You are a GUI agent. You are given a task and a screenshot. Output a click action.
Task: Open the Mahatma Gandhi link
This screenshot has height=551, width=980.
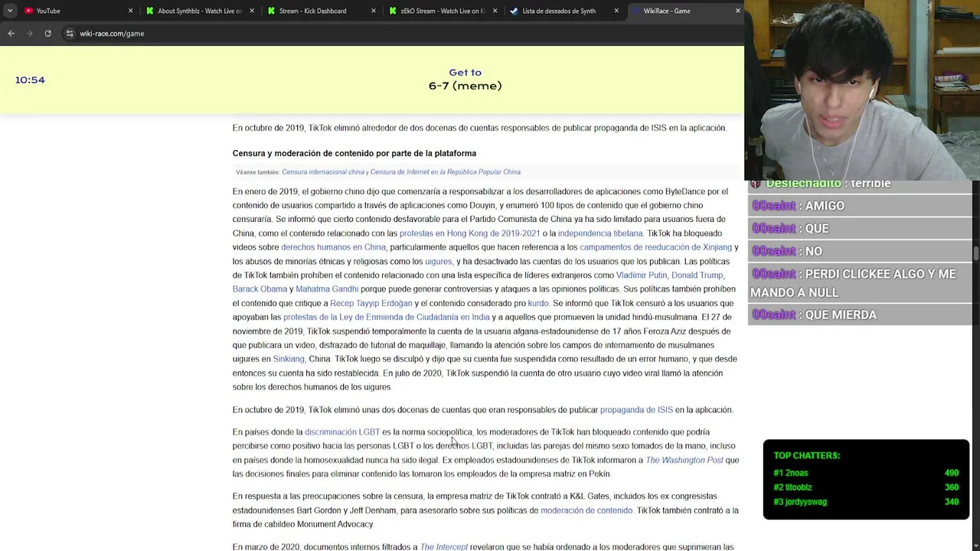(327, 289)
